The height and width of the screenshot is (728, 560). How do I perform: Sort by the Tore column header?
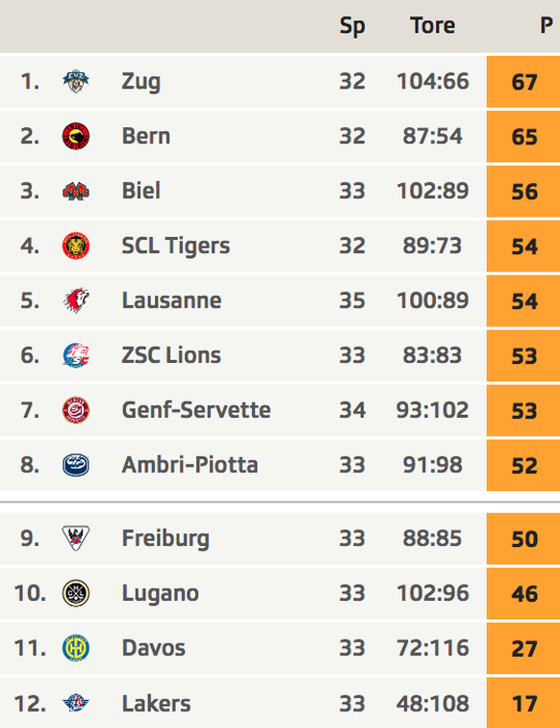coord(432,26)
